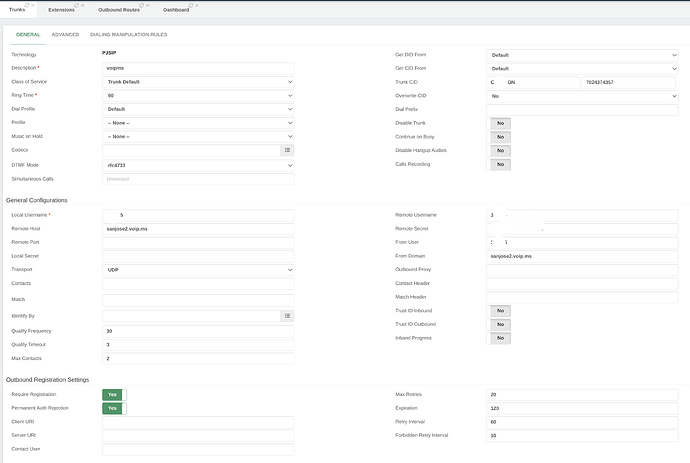Switch to the Extensions tab
Viewport: 690px width, 463px height.
[x=61, y=10]
